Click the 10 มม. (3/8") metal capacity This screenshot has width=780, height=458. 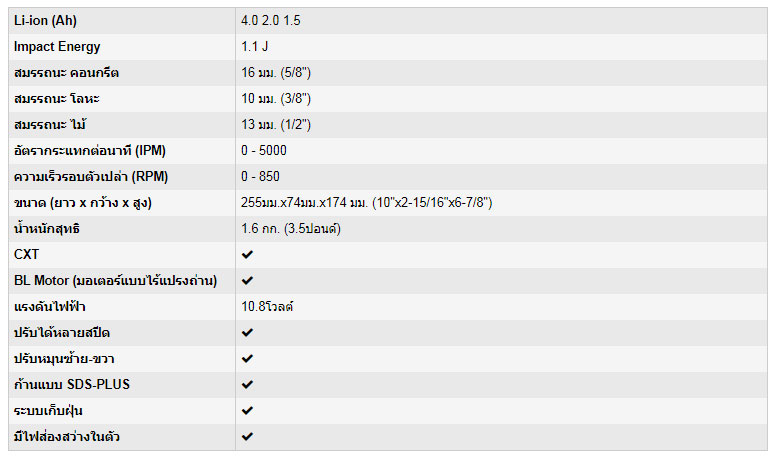click(x=276, y=99)
